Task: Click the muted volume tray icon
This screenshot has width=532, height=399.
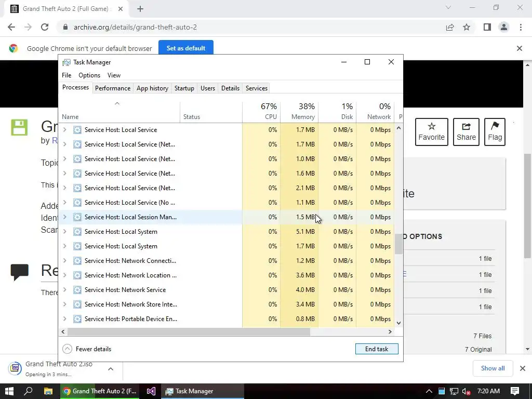Action: click(467, 391)
